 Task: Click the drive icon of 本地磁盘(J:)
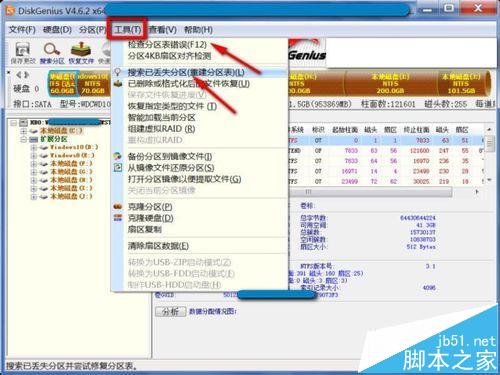point(44,197)
